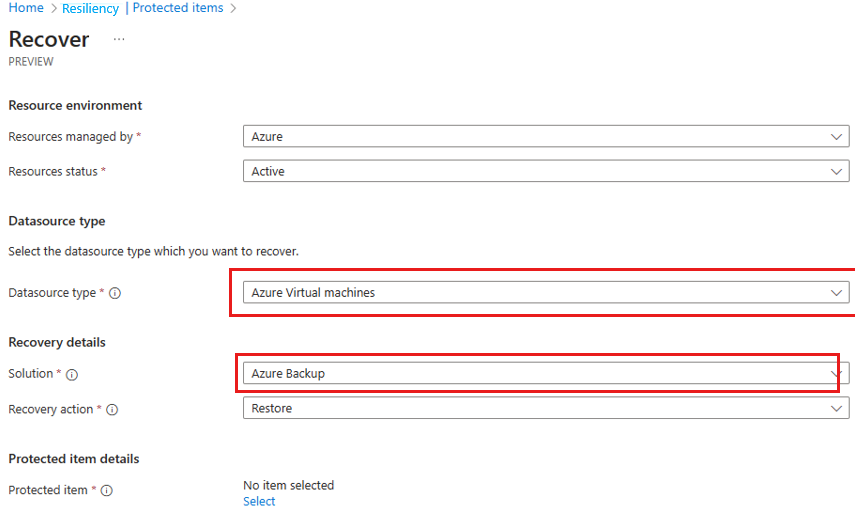This screenshot has height=518, width=855.
Task: Click Select link to choose protected item
Action: coord(259,501)
